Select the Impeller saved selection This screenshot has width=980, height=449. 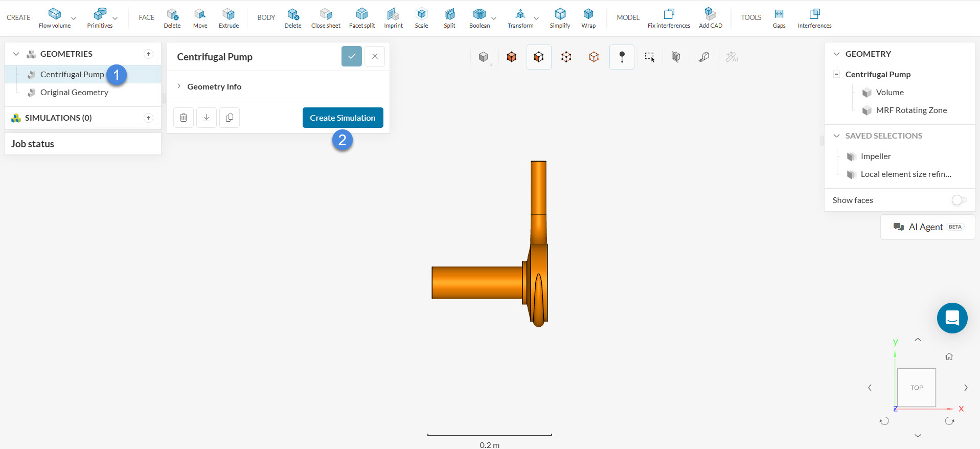point(875,156)
